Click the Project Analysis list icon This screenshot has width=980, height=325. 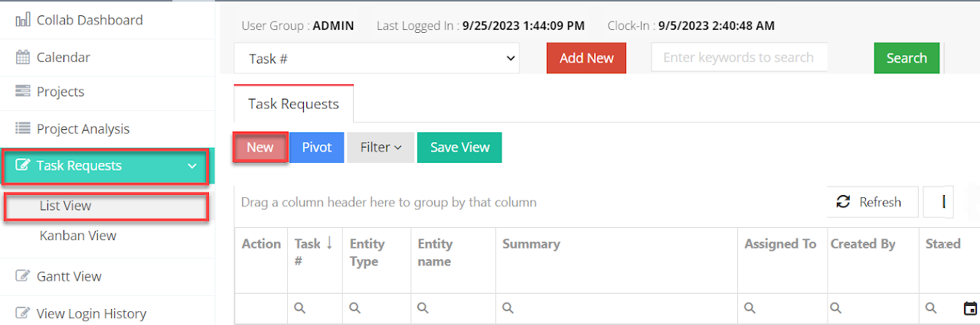pos(23,128)
